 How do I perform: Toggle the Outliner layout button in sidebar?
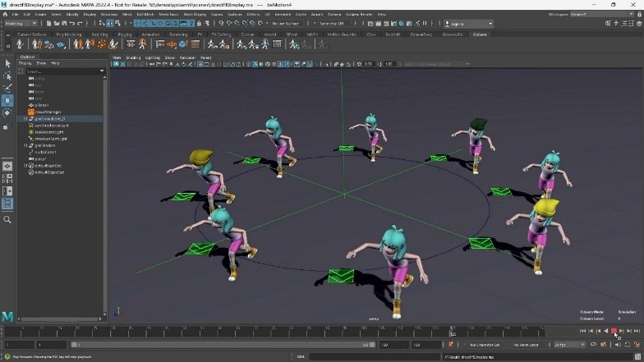(7, 204)
